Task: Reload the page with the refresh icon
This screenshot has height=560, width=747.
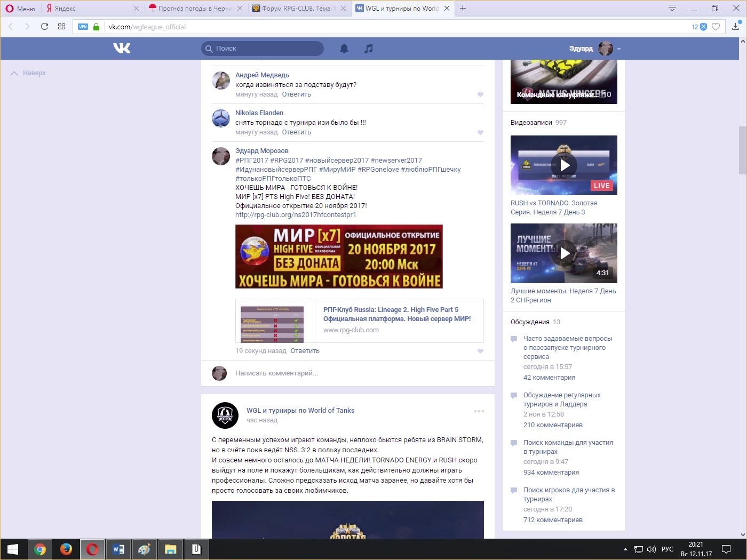Action: click(x=44, y=27)
